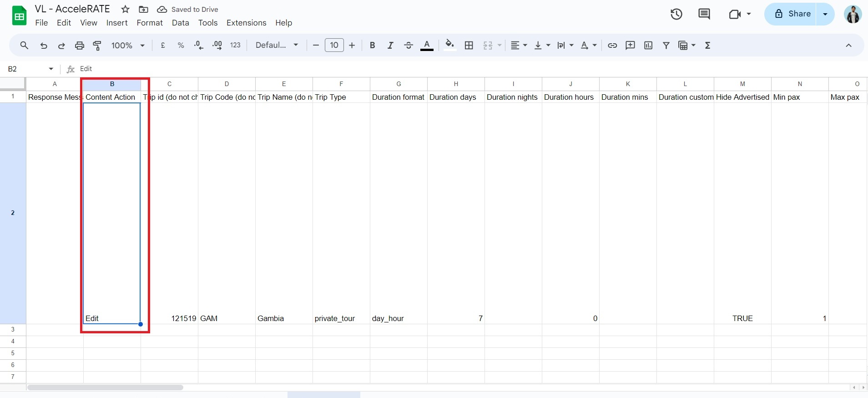Screen dimensions: 868x398
Task: Click the insert link icon
Action: click(612, 45)
